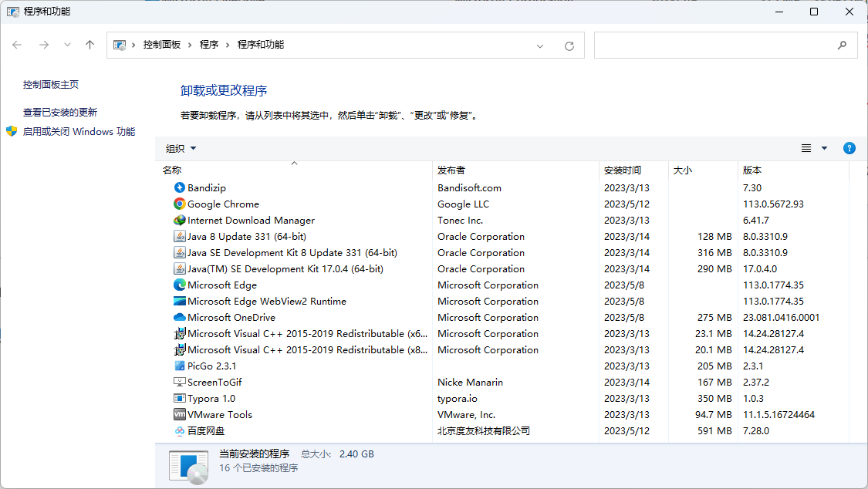Select the Microsoft Edge icon
The width and height of the screenshot is (868, 489).
click(x=179, y=285)
